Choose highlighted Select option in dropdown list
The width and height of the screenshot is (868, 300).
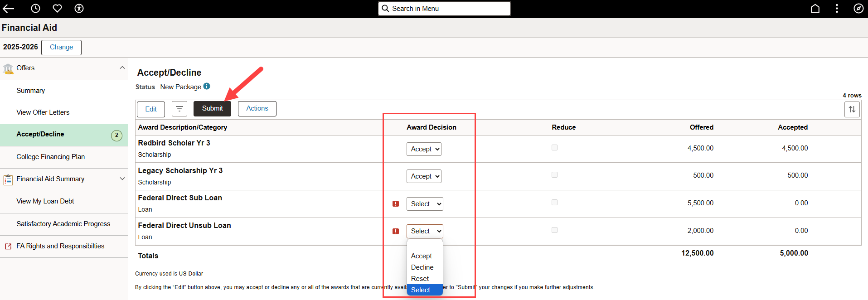point(425,290)
